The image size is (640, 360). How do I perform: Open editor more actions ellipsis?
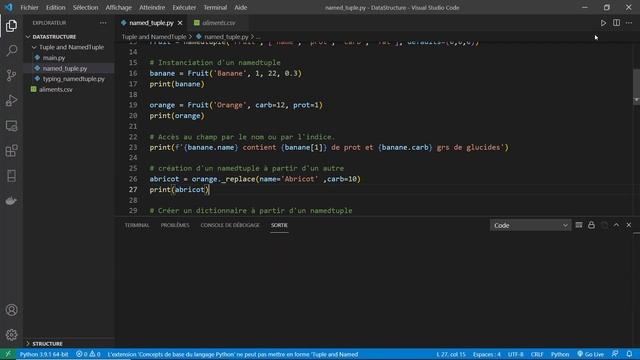629,23
